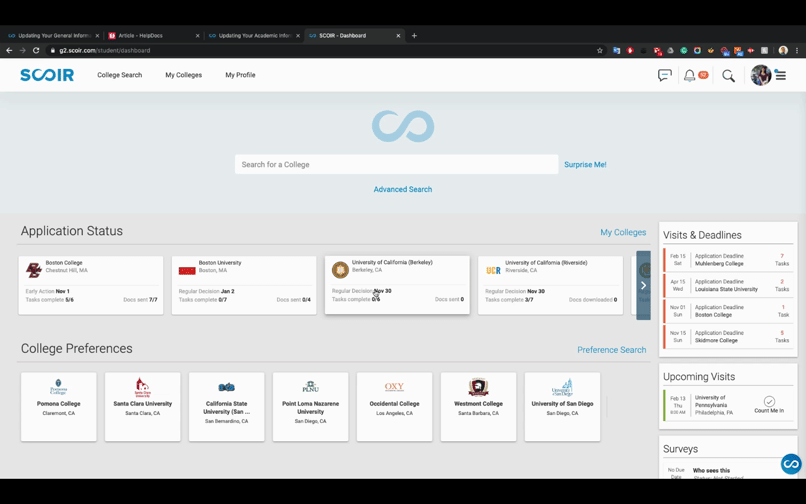Click the SCOIR logo
The width and height of the screenshot is (806, 504).
click(47, 75)
